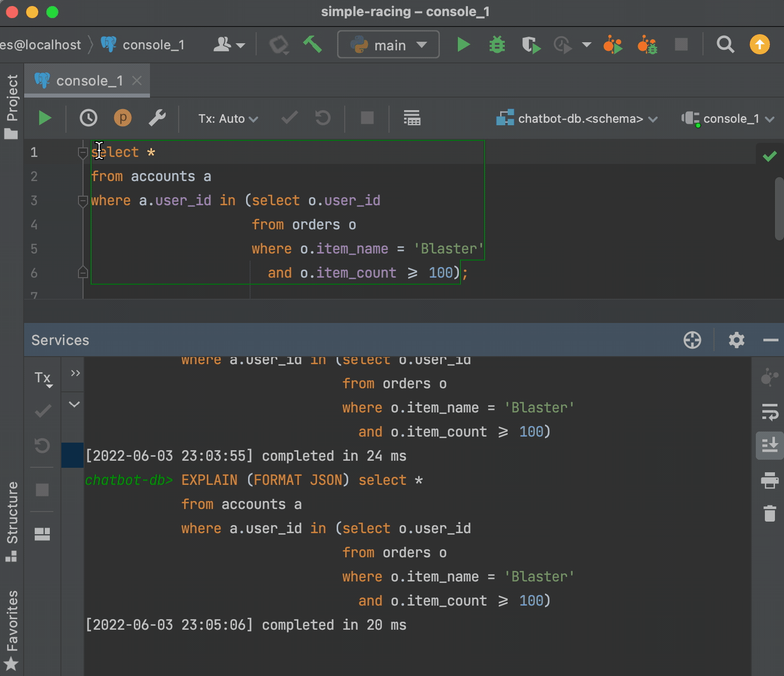The image size is (784, 676).
Task: Open the main run configuration dropdown
Action: click(388, 44)
